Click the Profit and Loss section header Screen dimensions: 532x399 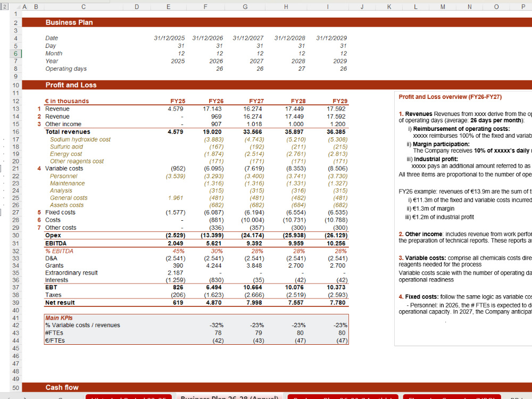[71, 85]
